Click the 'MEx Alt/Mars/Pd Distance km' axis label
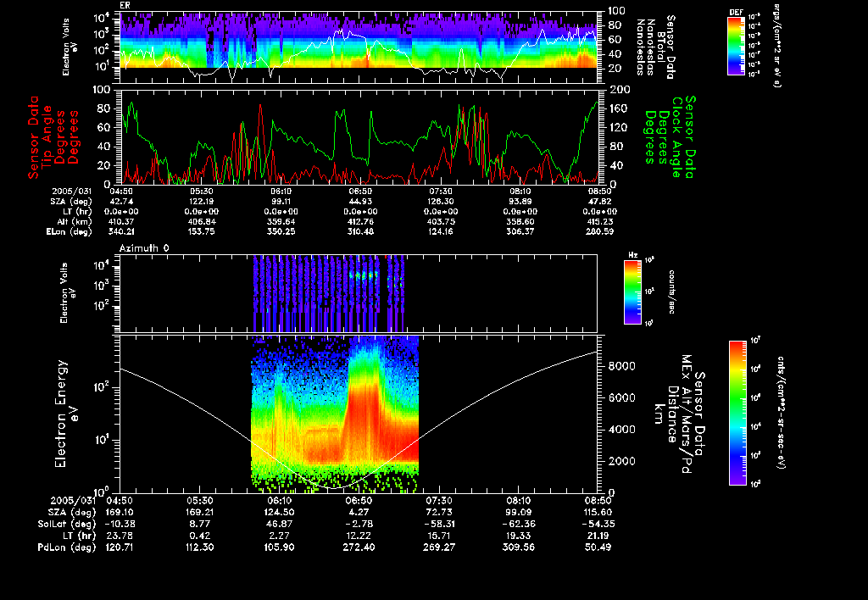The width and height of the screenshot is (868, 600). (672, 414)
